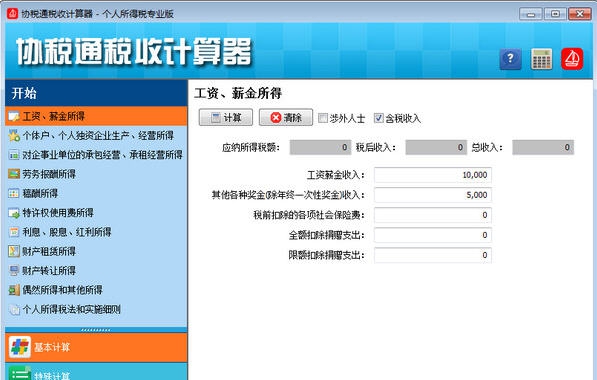597x380 pixels.
Task: Select 工资、薪金所得 icon in sidebar
Action: coord(14,116)
